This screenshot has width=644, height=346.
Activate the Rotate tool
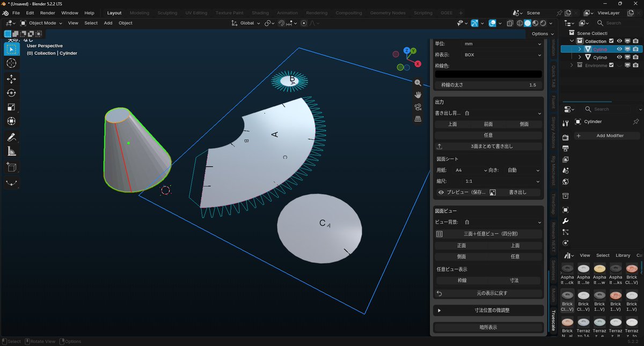[11, 93]
